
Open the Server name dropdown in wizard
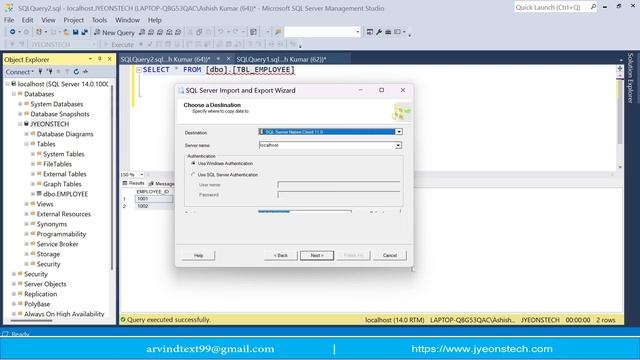(x=398, y=145)
